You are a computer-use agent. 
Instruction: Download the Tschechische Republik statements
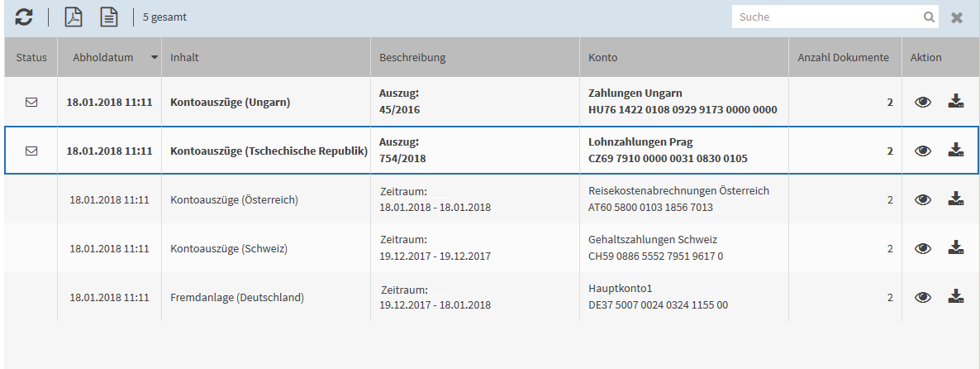click(956, 150)
